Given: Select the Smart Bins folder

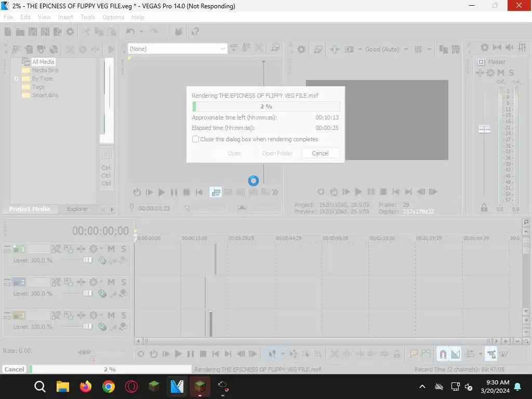Looking at the screenshot, I should (x=45, y=96).
